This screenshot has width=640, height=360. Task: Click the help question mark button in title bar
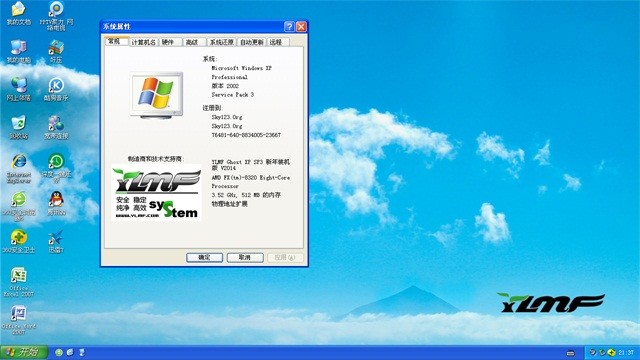289,27
